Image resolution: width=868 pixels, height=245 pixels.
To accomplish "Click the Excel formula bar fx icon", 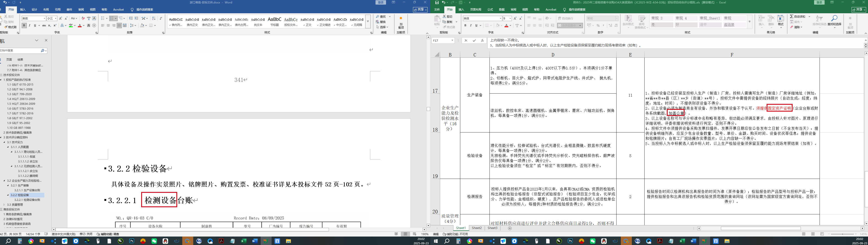I will pyautogui.click(x=482, y=40).
